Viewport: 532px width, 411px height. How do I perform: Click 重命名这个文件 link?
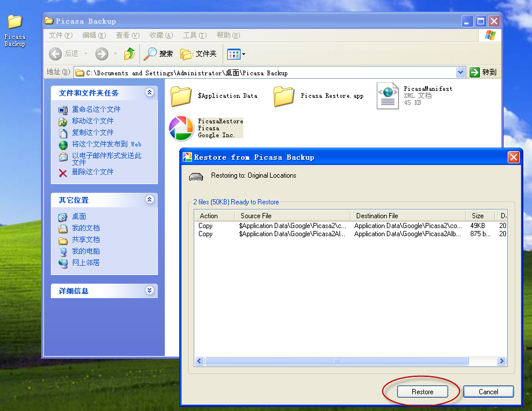click(x=96, y=109)
